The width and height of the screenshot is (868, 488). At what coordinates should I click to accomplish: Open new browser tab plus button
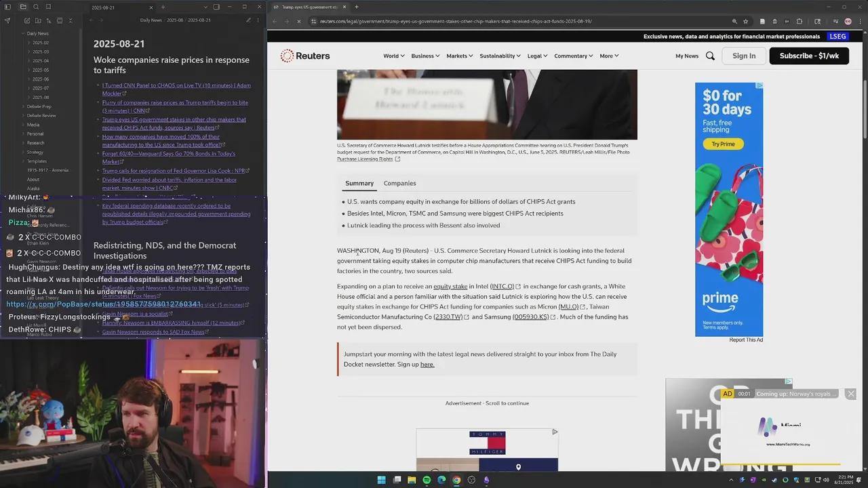click(357, 7)
